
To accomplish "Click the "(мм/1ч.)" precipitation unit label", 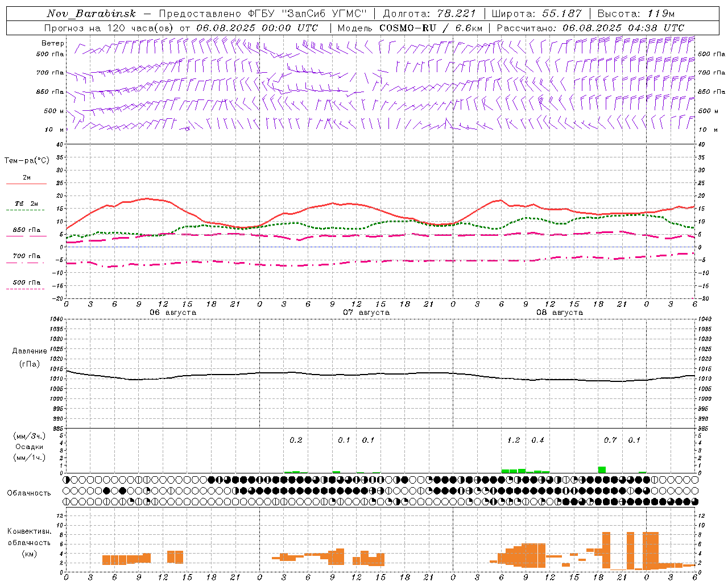I will pos(30,458).
